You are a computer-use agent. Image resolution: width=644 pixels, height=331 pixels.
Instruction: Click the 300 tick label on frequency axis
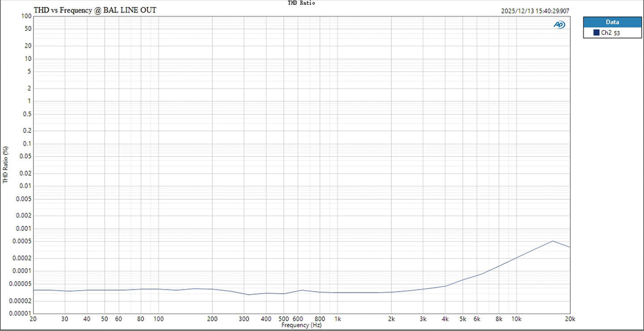[244, 319]
